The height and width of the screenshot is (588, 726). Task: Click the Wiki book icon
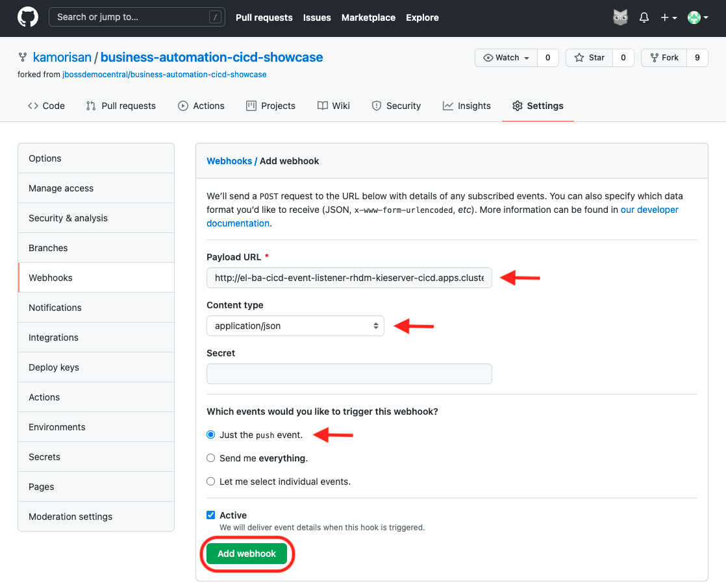pos(322,106)
